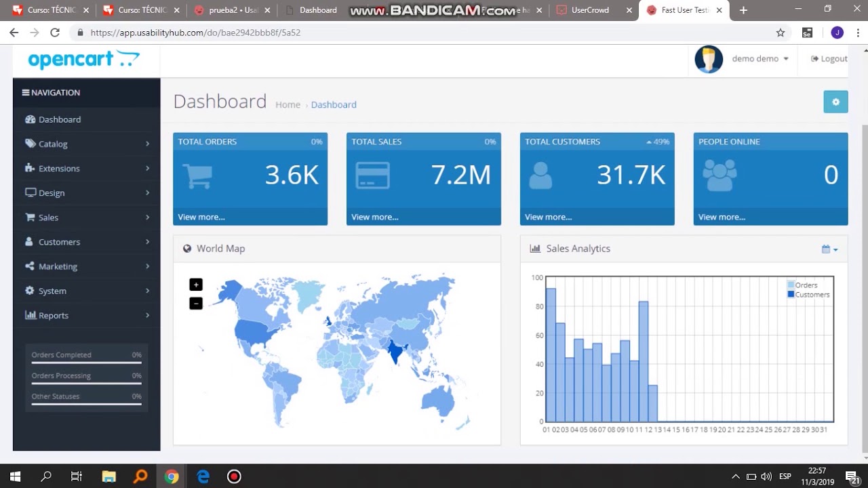Viewport: 868px width, 488px height.
Task: Open File Explorer from the taskbar
Action: pyautogui.click(x=108, y=476)
